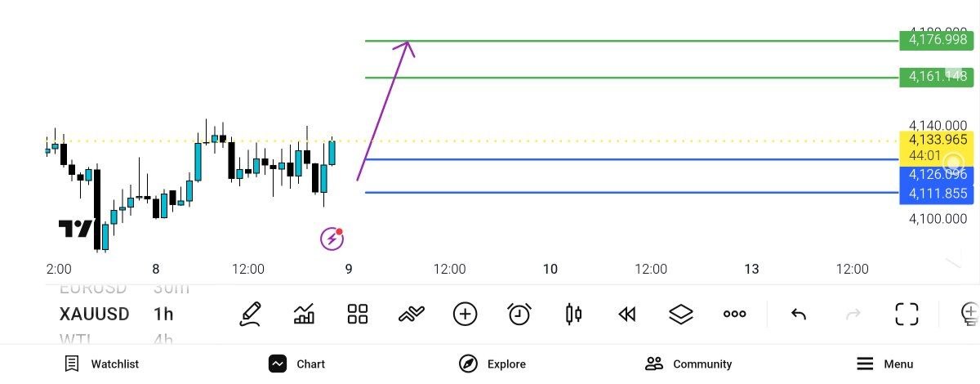Open the grid layout templates icon
The height and width of the screenshot is (384, 980).
358,315
